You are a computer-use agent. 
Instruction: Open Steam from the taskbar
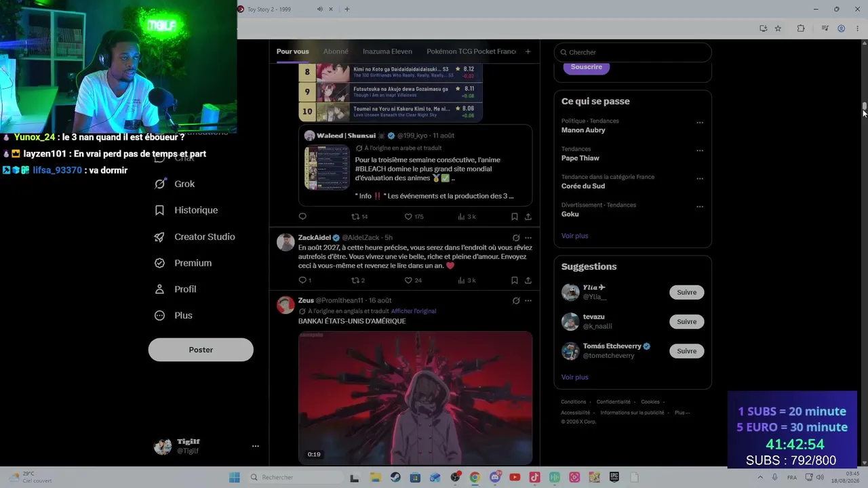(395, 477)
